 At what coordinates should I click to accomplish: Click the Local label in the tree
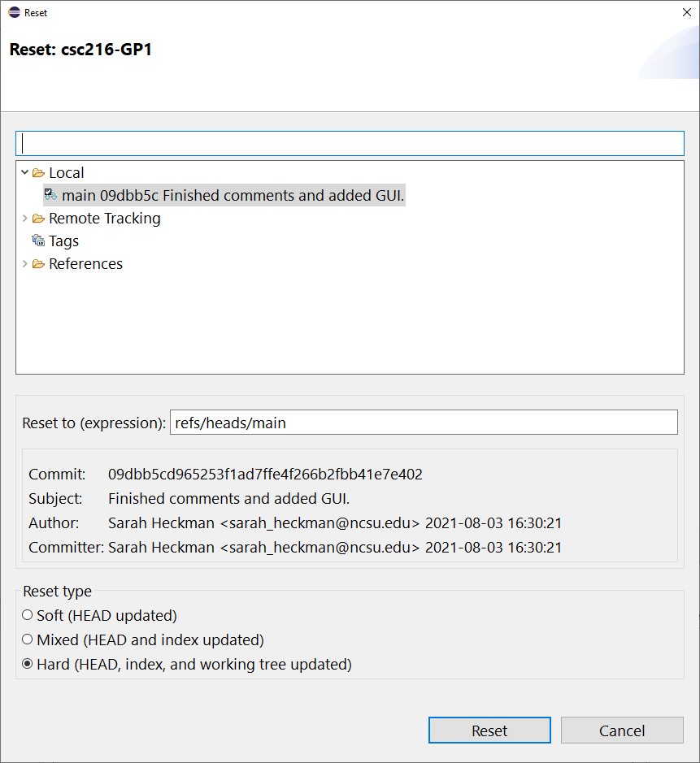66,172
